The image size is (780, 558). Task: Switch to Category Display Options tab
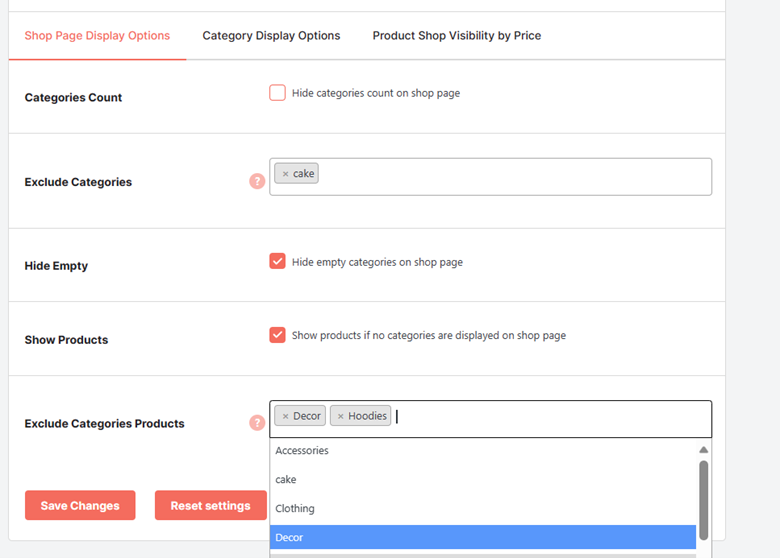(271, 35)
